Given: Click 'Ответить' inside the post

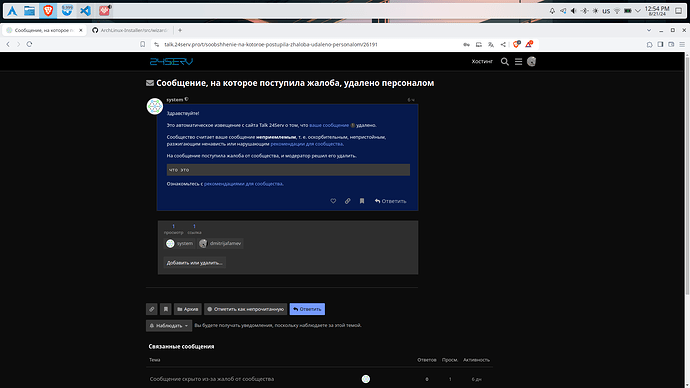Looking at the screenshot, I should click(x=390, y=201).
